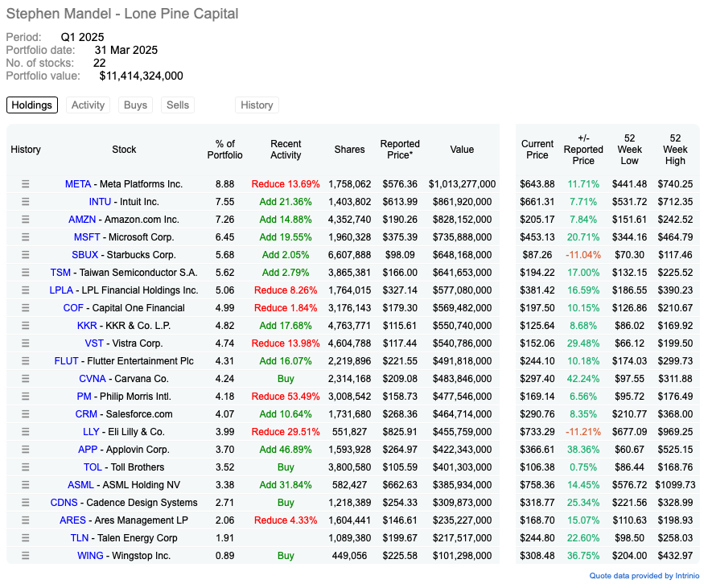Viewport: 708px width, 588px height.
Task: Open history icon for FLUT row
Action: (25, 361)
